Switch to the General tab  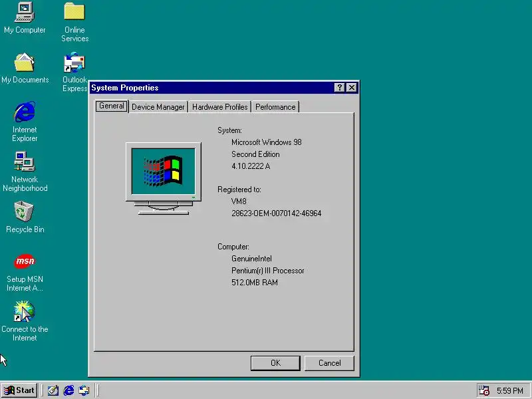click(x=111, y=106)
